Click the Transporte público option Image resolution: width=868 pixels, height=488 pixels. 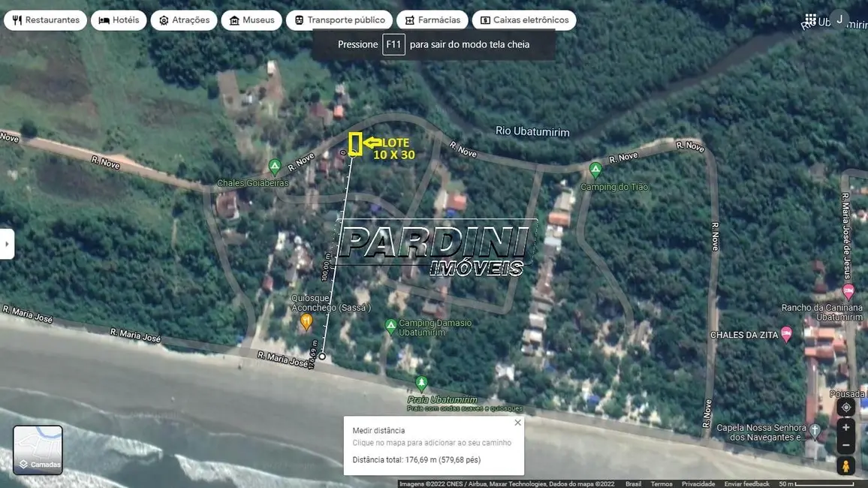click(339, 20)
